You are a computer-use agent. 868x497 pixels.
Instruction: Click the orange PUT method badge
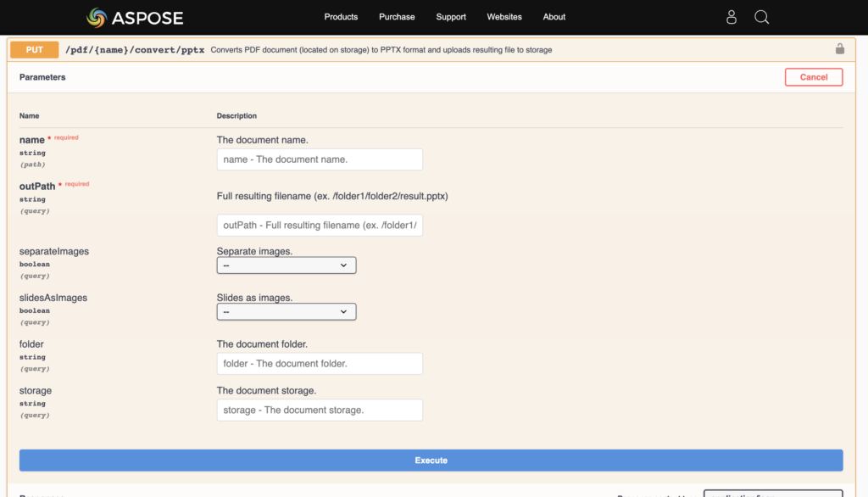(35, 50)
